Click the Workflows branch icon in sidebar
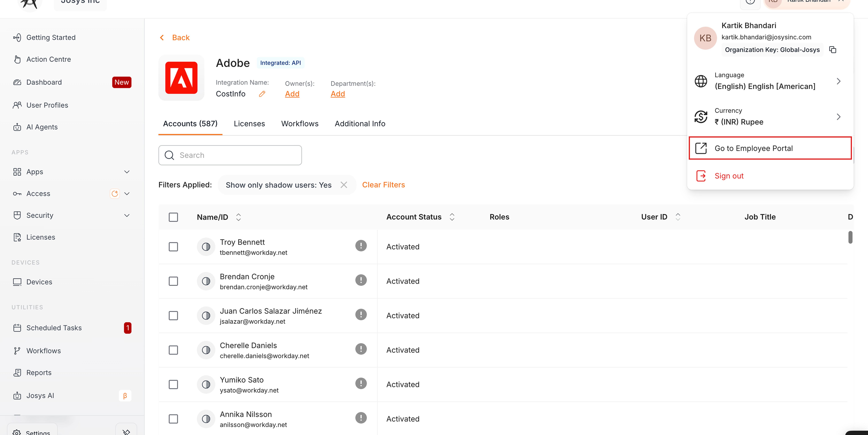Viewport: 868px width, 435px height. click(x=17, y=351)
